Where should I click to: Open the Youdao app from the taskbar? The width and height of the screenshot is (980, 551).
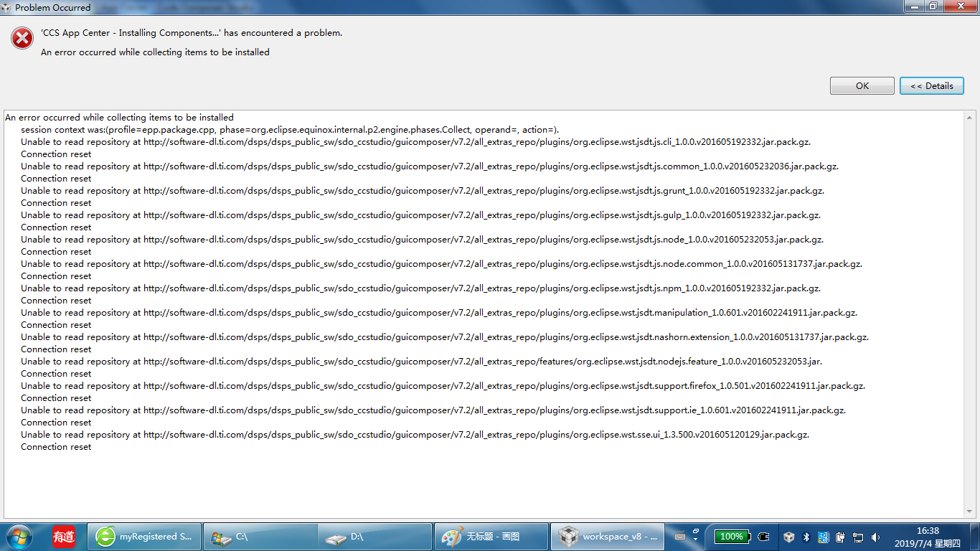(x=64, y=537)
